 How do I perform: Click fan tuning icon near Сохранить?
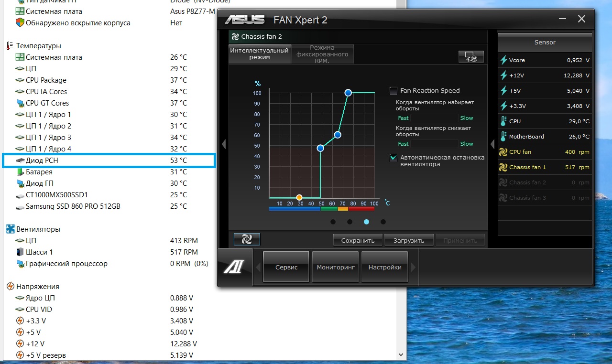click(247, 239)
